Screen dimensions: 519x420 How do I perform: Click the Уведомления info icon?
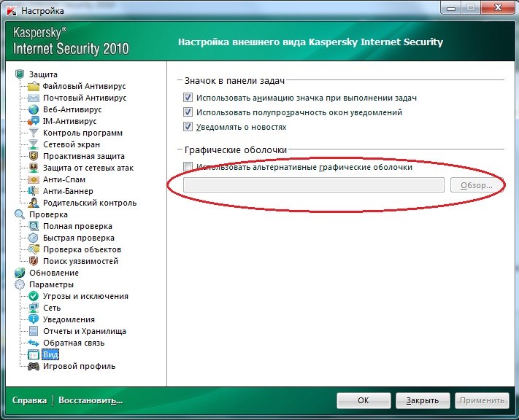point(34,319)
